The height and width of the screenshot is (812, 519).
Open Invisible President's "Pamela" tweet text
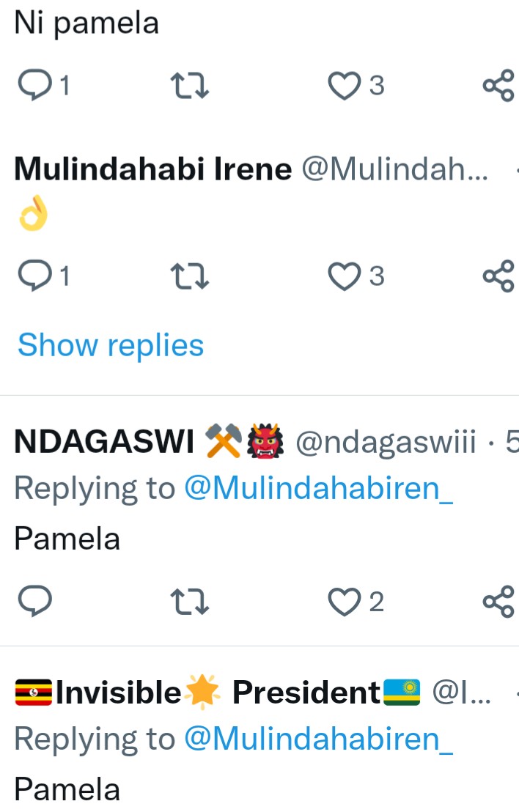[67, 789]
